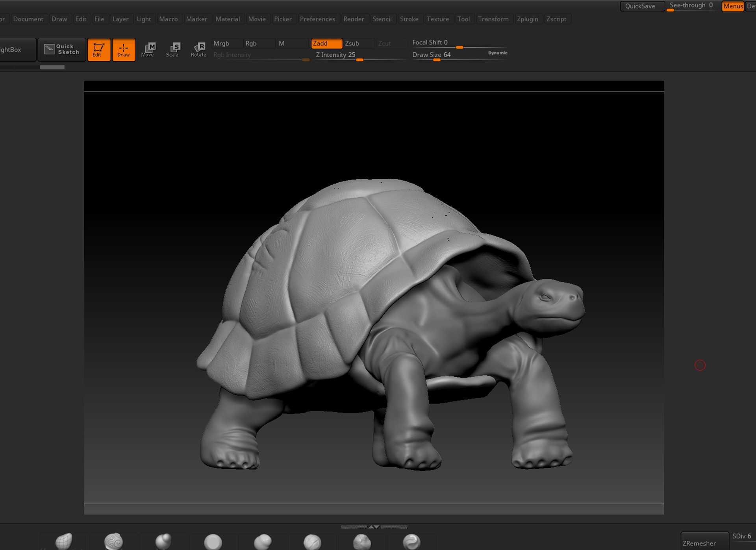Pick the swirl-patterned material sphere
This screenshot has height=550, width=756.
point(113,542)
